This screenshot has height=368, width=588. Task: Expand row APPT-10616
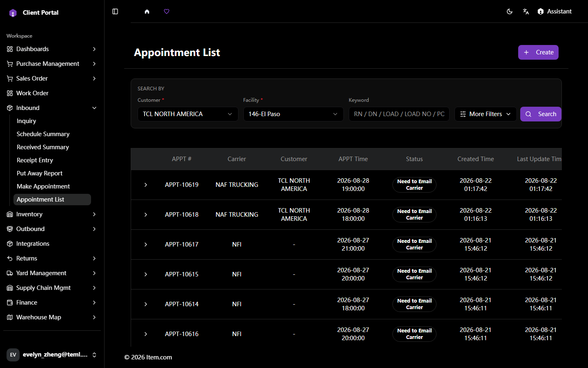point(146,334)
